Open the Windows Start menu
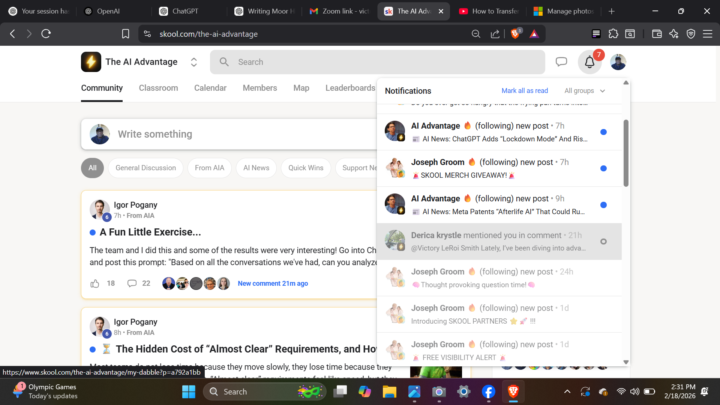720x405 pixels. click(x=188, y=392)
